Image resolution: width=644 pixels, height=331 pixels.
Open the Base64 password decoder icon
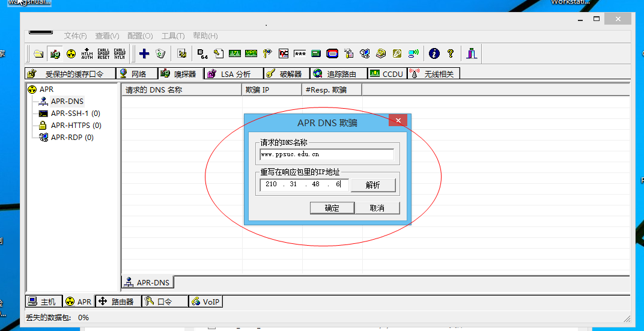click(202, 53)
